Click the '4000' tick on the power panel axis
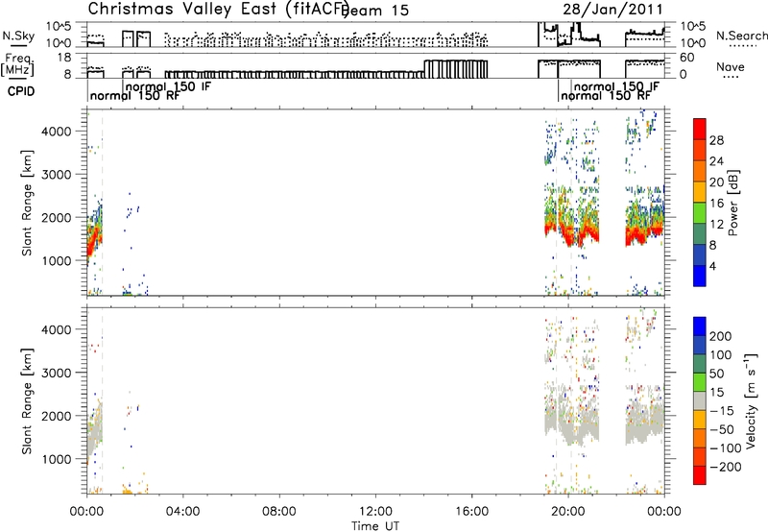The image size is (768, 532). pos(57,132)
